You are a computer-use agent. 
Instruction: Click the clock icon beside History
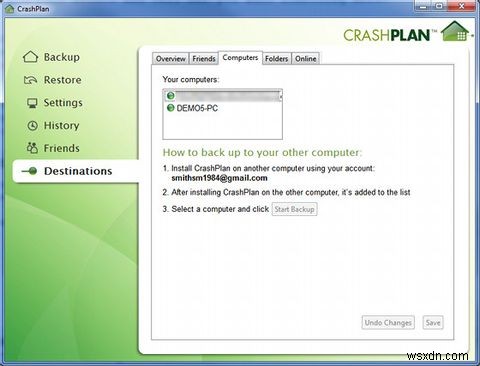coord(32,126)
